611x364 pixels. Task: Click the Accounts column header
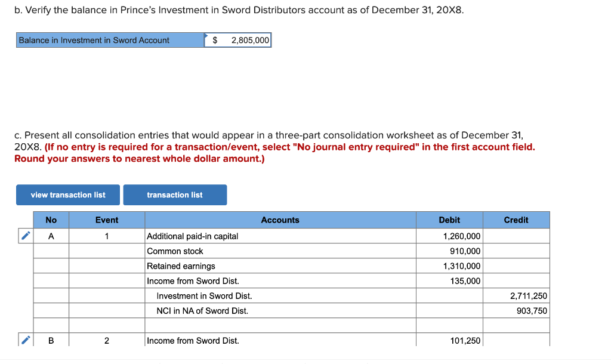click(280, 220)
